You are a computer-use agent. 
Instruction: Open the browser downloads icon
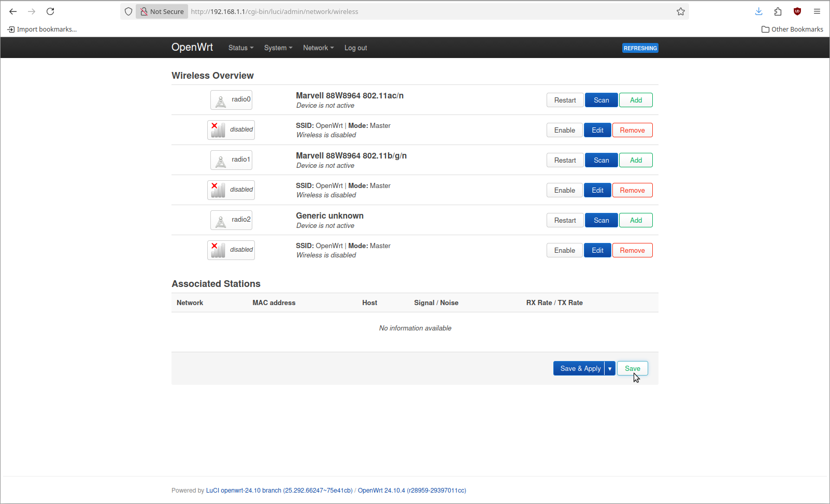point(759,11)
